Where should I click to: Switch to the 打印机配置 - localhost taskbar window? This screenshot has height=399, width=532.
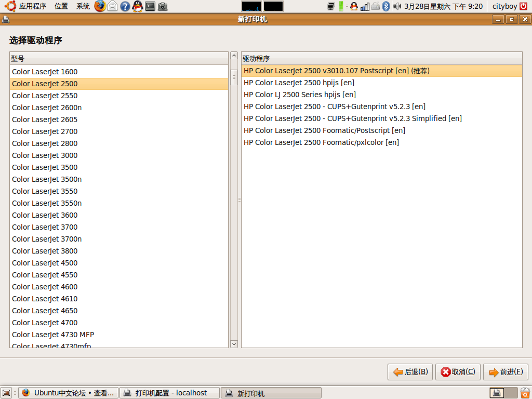coord(169,393)
